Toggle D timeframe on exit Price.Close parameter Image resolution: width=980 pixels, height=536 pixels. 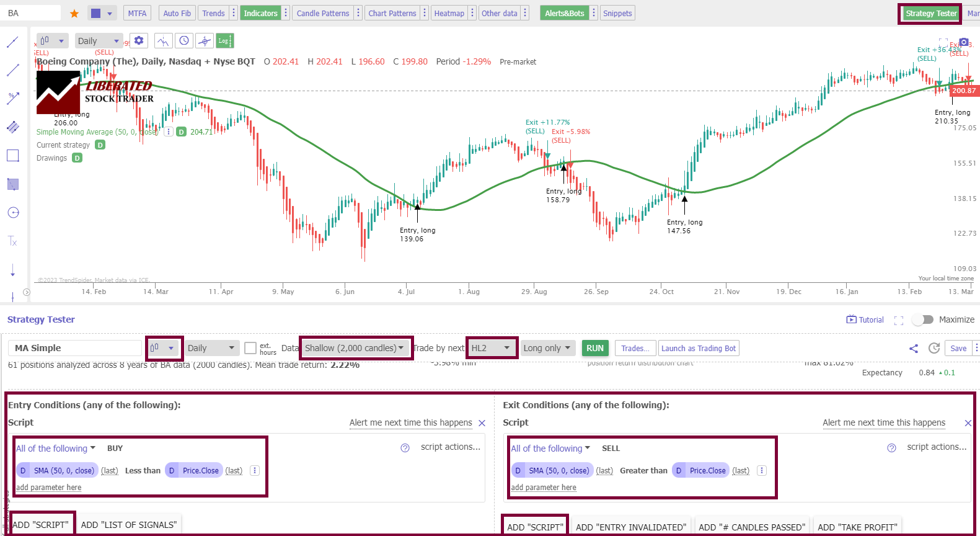pos(679,471)
